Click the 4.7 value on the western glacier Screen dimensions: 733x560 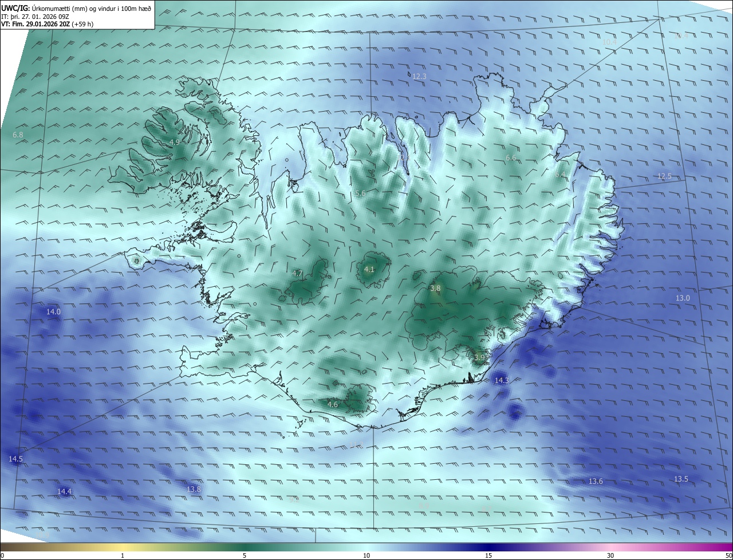297,274
